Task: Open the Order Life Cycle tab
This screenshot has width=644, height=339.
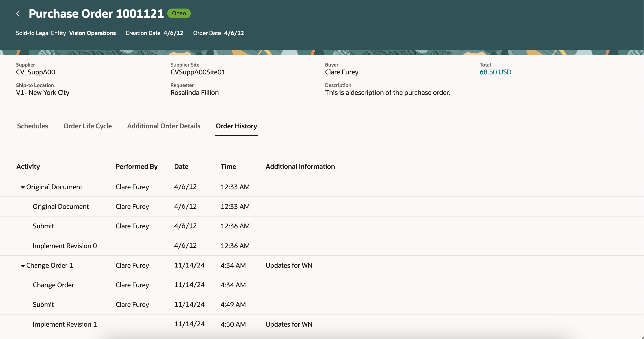Action: coord(88,126)
